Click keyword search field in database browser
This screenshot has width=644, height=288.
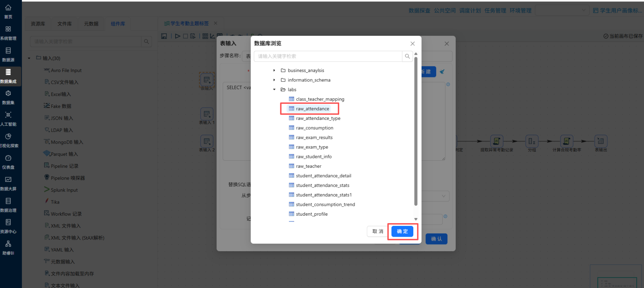[x=328, y=56]
